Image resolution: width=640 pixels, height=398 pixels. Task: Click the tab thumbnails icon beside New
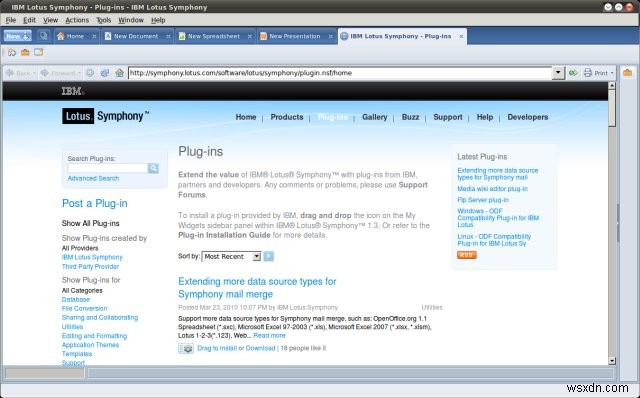click(x=43, y=36)
